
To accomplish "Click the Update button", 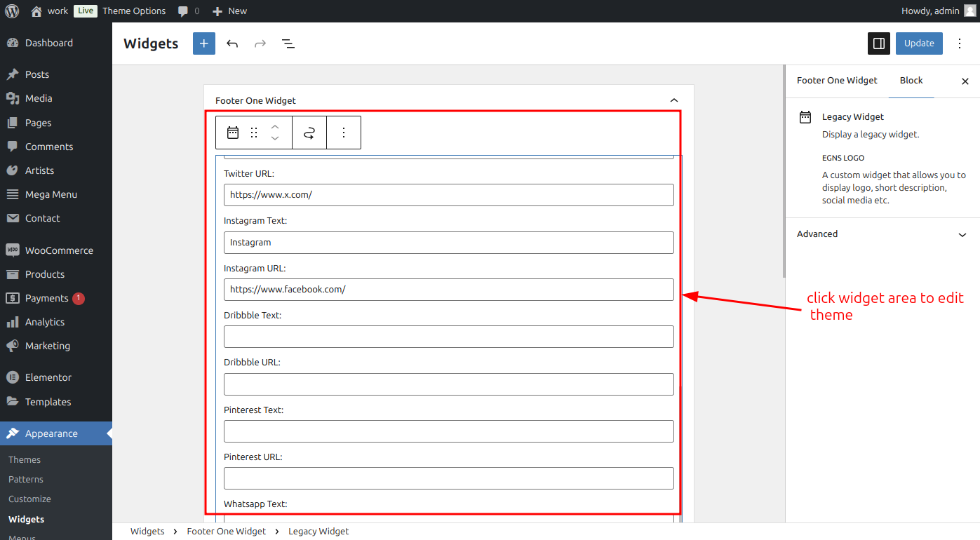I will click(x=919, y=43).
